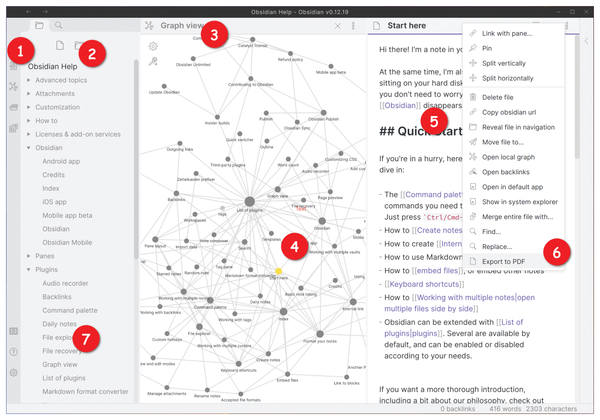This screenshot has width=600, height=420.
Task: Choose Replace in context menu
Action: pyautogui.click(x=513, y=246)
